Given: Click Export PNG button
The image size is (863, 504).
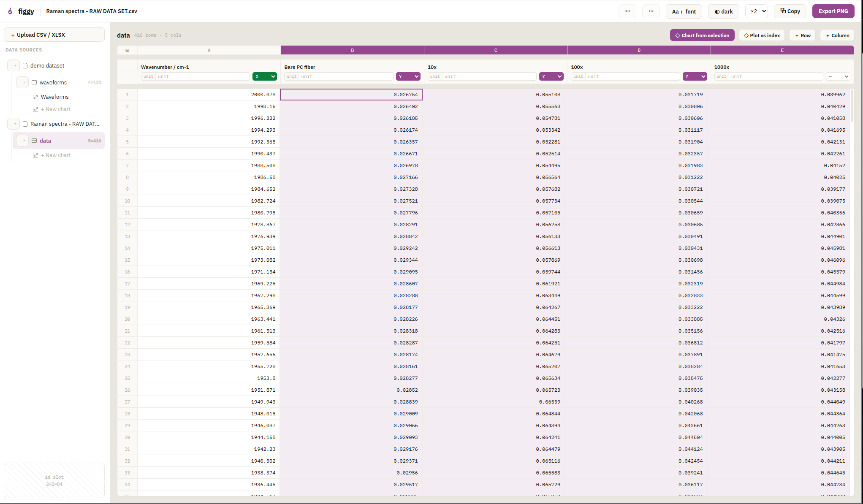Looking at the screenshot, I should pos(833,11).
